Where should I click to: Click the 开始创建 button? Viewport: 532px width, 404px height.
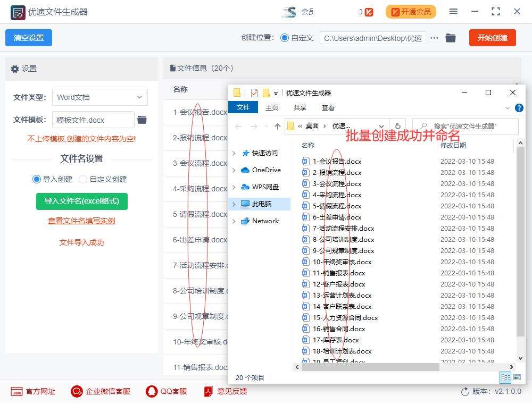(x=492, y=38)
